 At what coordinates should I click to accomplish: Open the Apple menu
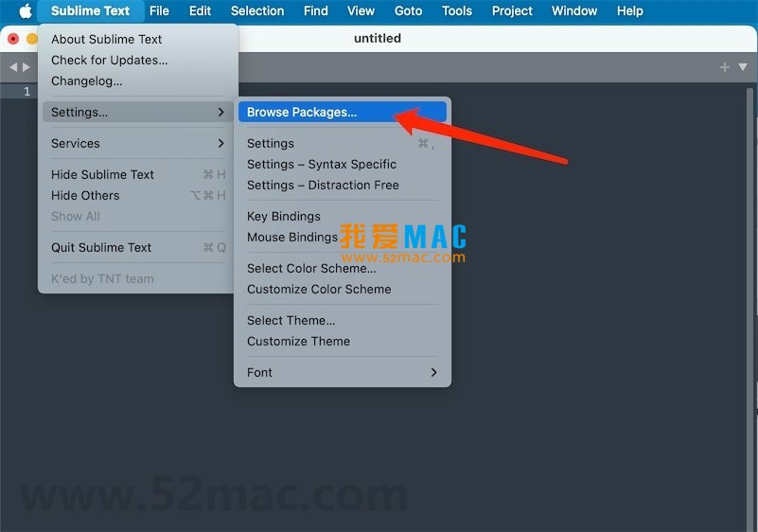pyautogui.click(x=26, y=11)
